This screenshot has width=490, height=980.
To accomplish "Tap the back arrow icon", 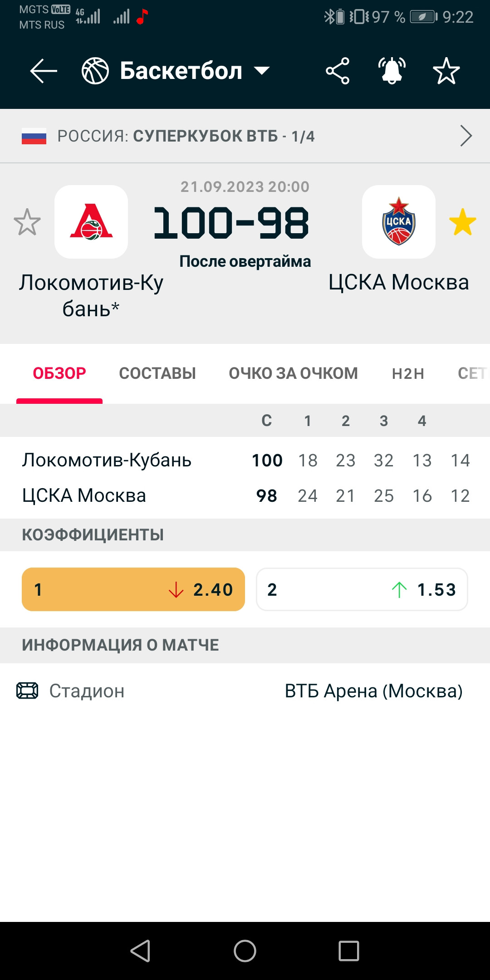I will coord(44,71).
